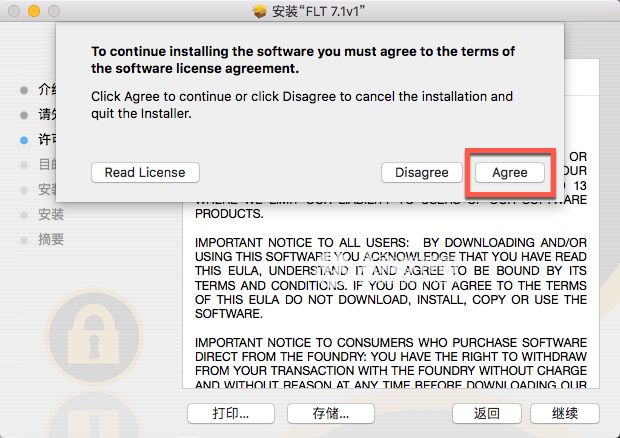Screen dimensions: 620x438
Task: Click the 存储... save button
Action: (x=331, y=413)
